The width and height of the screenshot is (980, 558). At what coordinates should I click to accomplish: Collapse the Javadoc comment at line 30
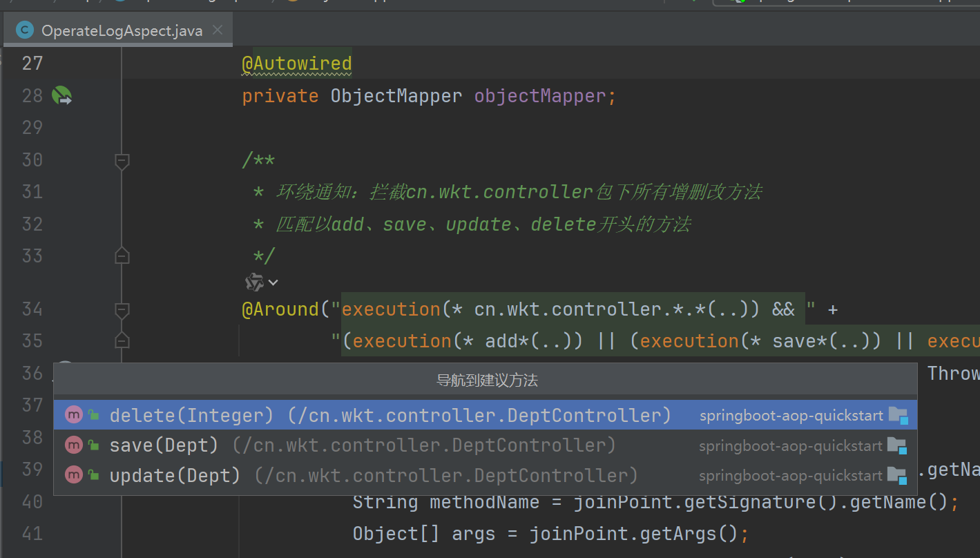122,161
